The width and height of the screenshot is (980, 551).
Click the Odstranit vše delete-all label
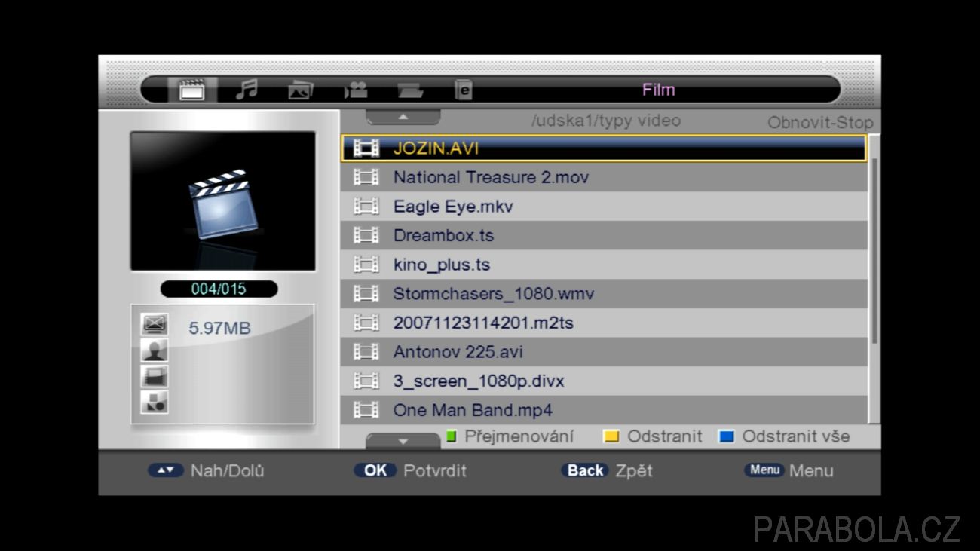point(795,436)
